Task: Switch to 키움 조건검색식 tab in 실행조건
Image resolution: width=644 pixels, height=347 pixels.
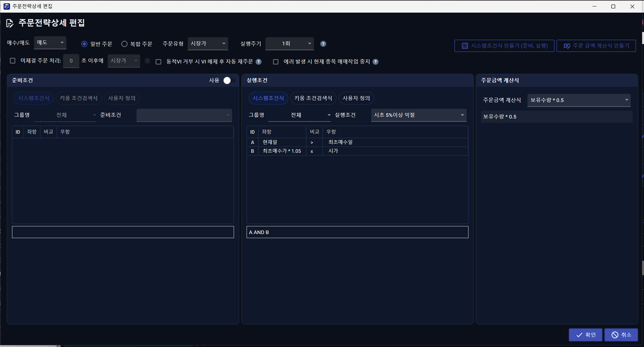Action: 313,98
